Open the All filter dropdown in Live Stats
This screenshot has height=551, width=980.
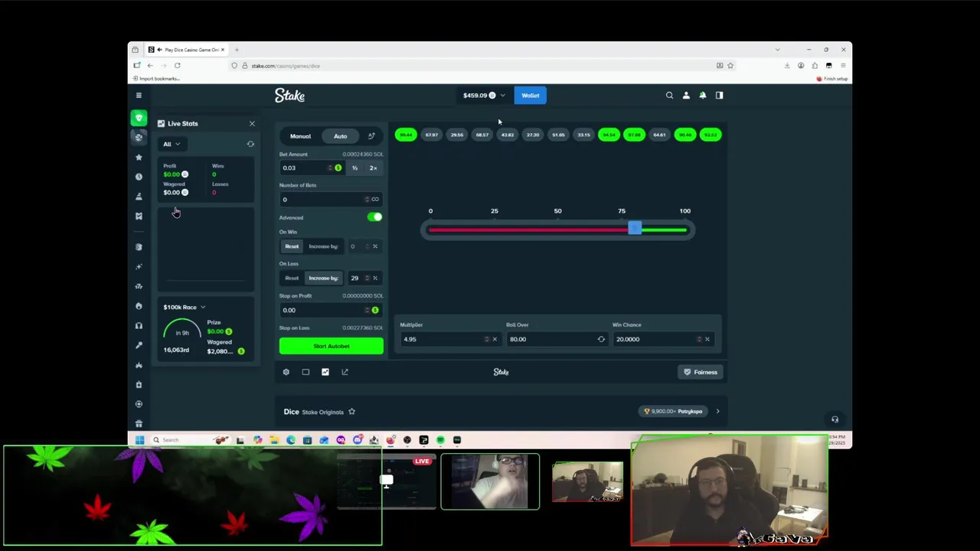pyautogui.click(x=171, y=144)
